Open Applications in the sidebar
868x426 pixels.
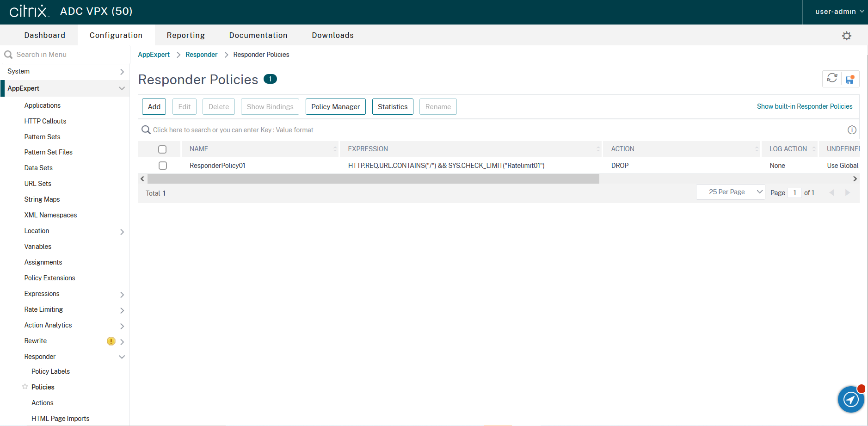[x=43, y=105]
